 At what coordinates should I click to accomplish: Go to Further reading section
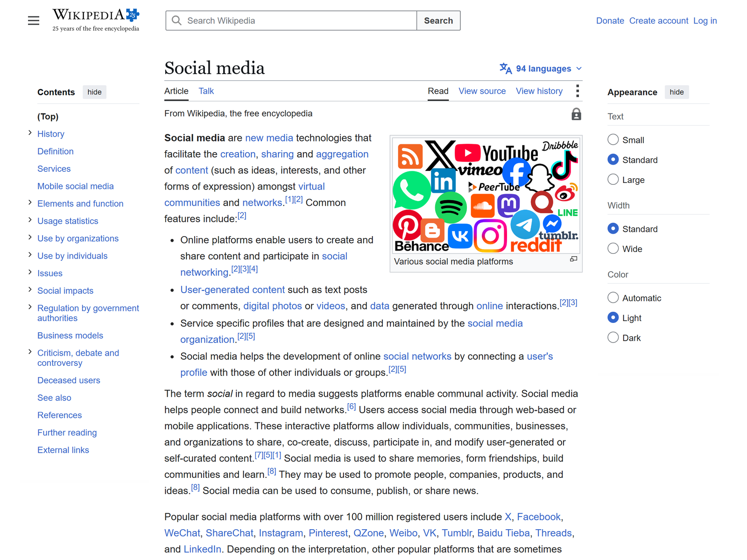[x=67, y=433]
